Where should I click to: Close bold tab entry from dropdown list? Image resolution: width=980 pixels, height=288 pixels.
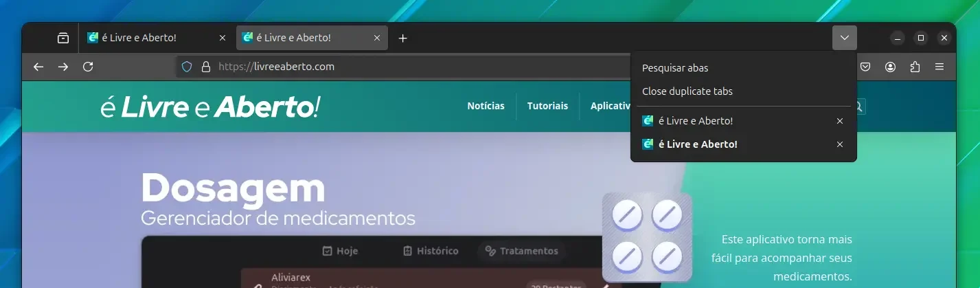click(x=840, y=144)
